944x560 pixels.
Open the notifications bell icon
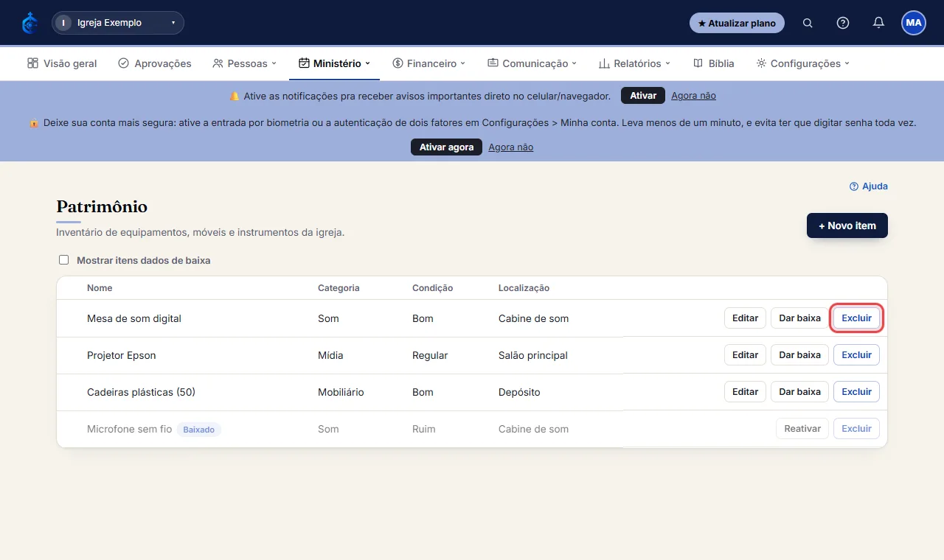point(878,23)
